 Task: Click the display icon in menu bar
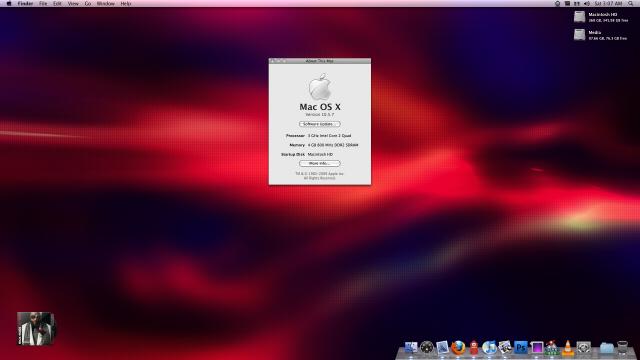[x=567, y=3]
